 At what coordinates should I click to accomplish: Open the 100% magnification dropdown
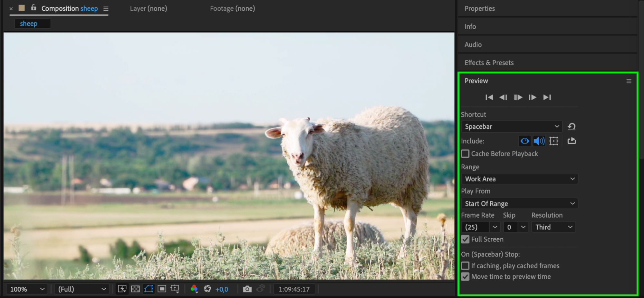(27, 289)
